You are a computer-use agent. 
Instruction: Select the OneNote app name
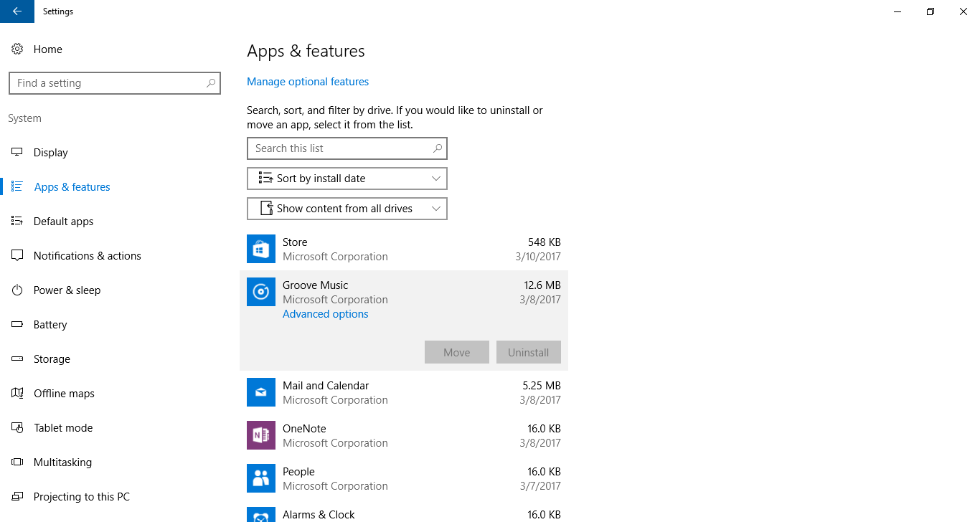tap(304, 429)
